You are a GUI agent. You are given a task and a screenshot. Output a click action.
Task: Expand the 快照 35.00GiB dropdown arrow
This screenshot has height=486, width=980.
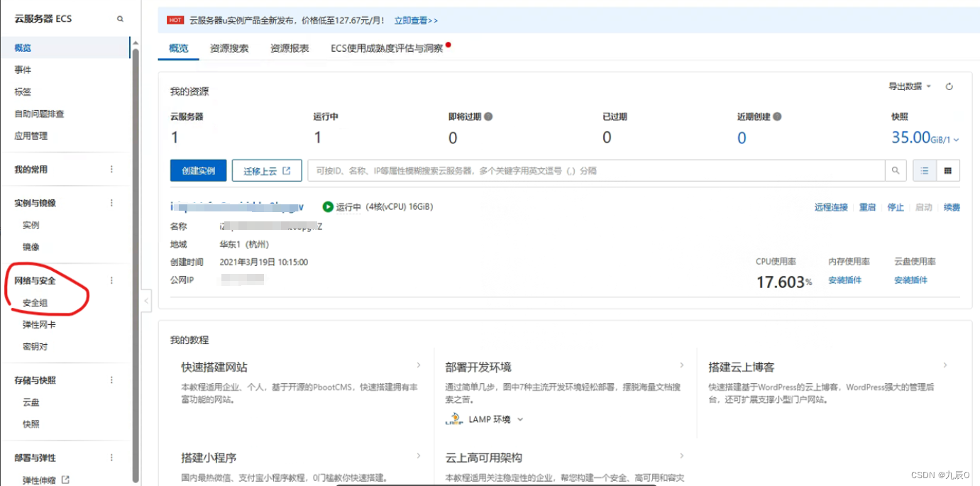point(957,140)
